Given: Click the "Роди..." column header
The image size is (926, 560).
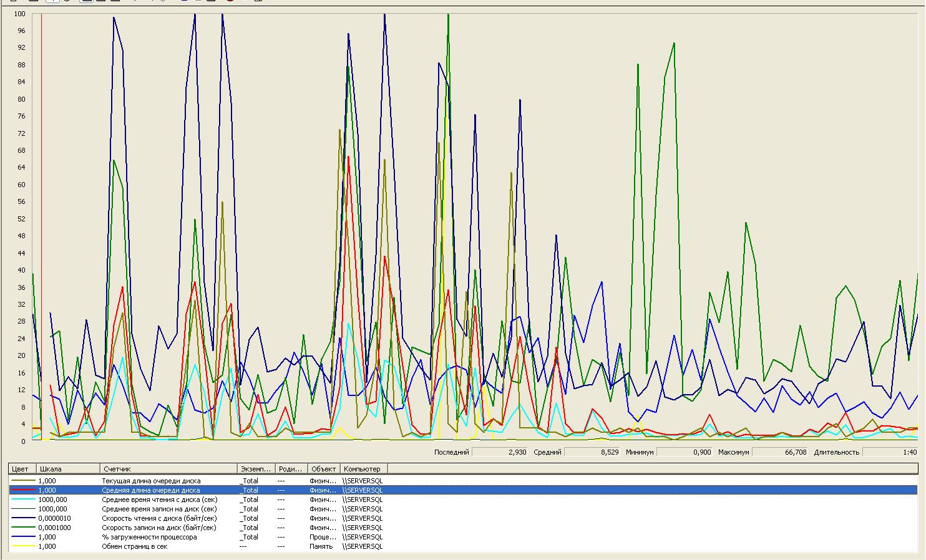Looking at the screenshot, I should [x=291, y=468].
